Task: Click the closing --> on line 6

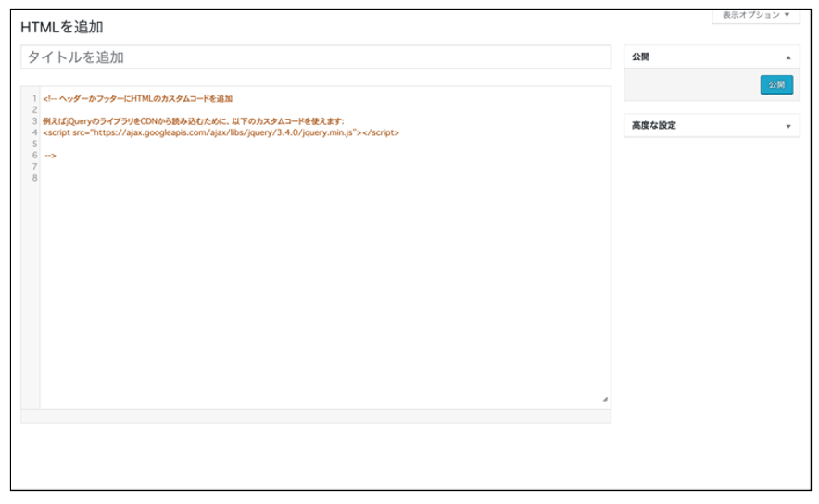Action: point(51,156)
